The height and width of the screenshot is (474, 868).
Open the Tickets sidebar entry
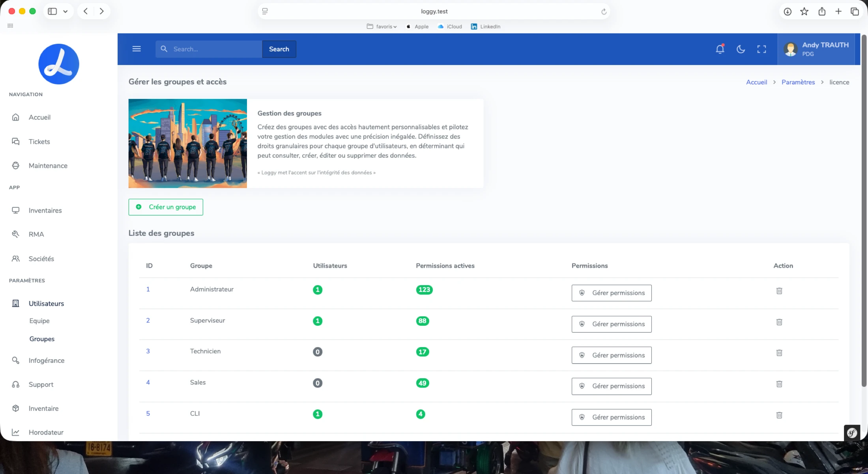pos(39,142)
